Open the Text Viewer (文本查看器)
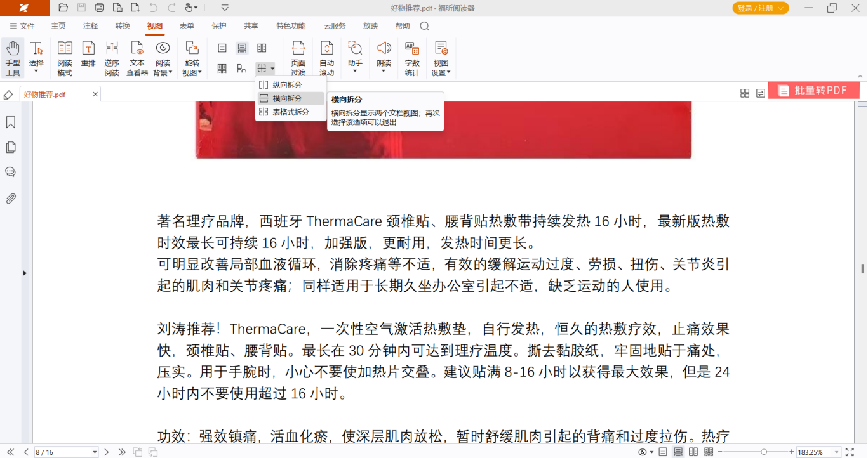This screenshot has width=868, height=458. click(137, 57)
